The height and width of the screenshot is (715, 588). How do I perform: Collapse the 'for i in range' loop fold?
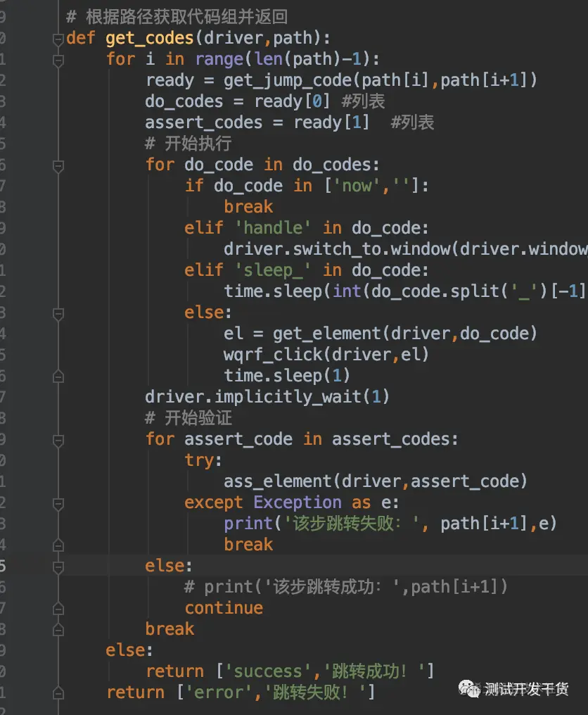pyautogui.click(x=58, y=61)
